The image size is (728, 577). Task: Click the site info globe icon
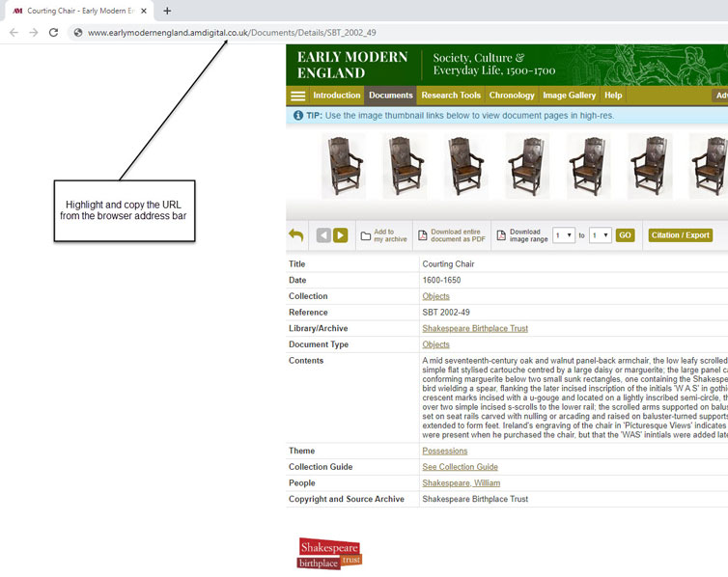(78, 33)
